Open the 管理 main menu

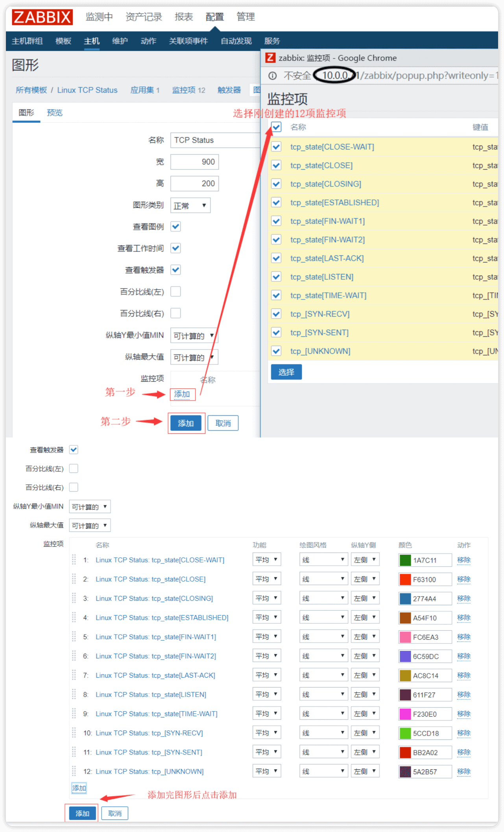(x=246, y=17)
